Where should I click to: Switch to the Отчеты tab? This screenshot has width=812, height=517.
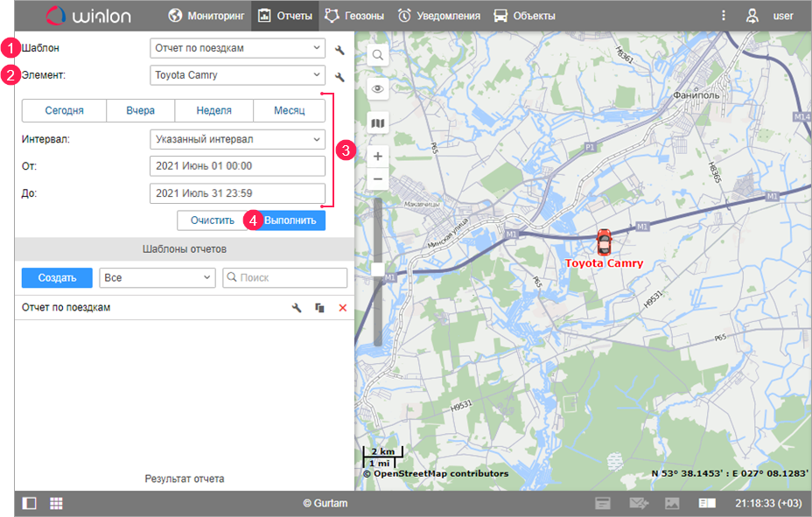coord(285,16)
